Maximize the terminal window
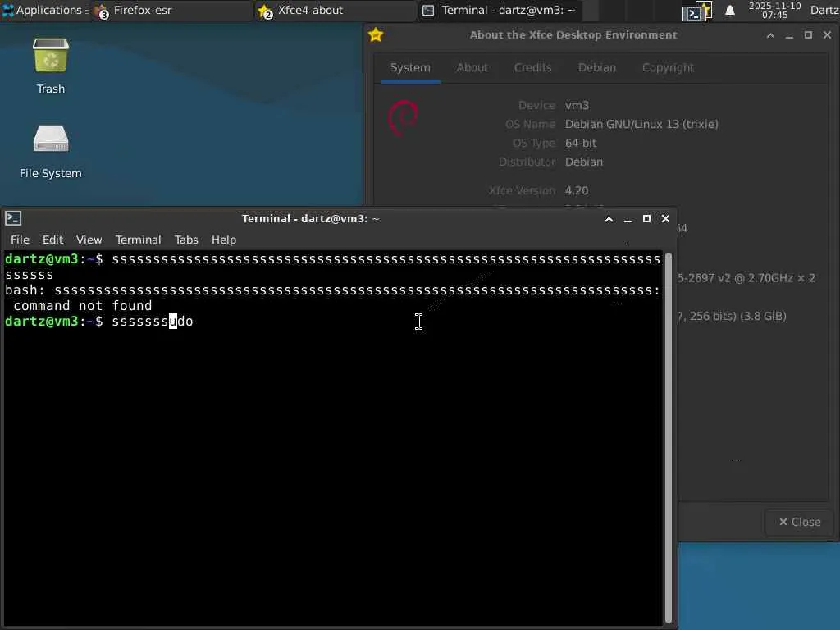840x630 pixels. coord(646,218)
